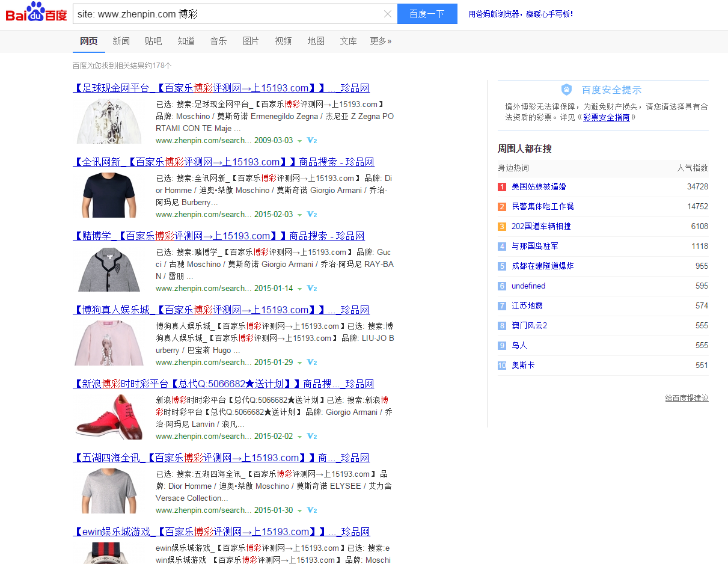728x564 pixels.
Task: Expand snapshot arrow beside 2015-02-02 result
Action: [x=299, y=437]
